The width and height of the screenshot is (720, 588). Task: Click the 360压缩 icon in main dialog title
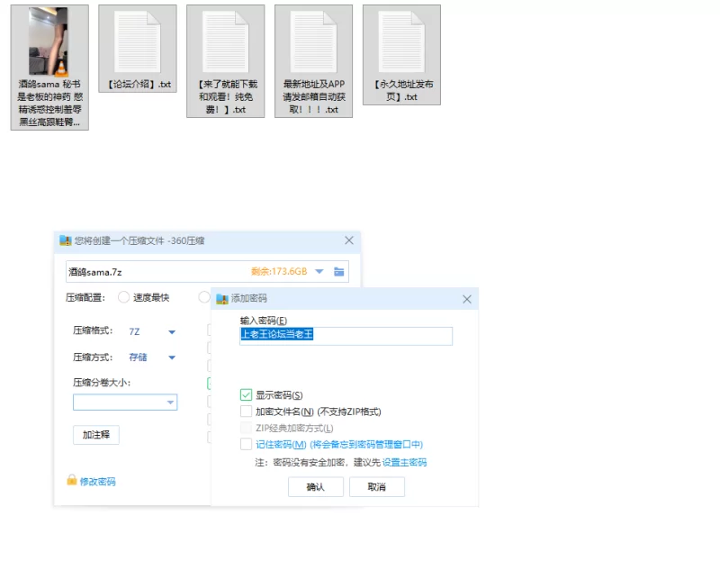tap(65, 241)
